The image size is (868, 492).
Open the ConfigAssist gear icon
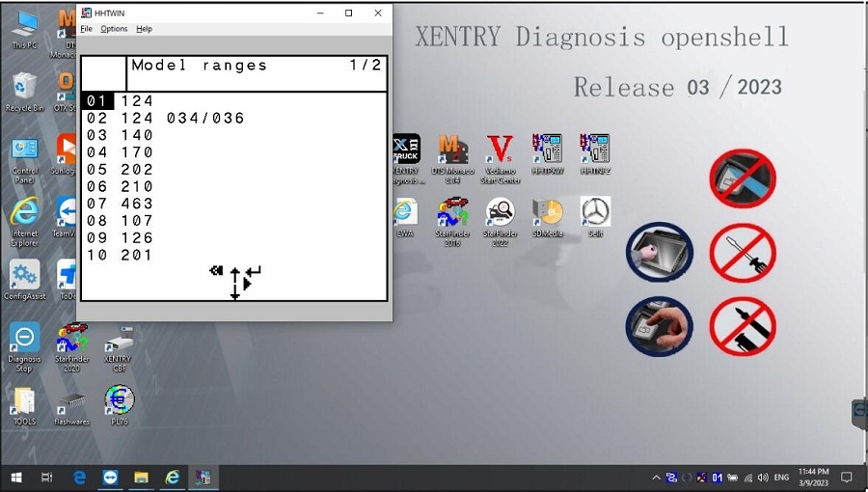[24, 280]
